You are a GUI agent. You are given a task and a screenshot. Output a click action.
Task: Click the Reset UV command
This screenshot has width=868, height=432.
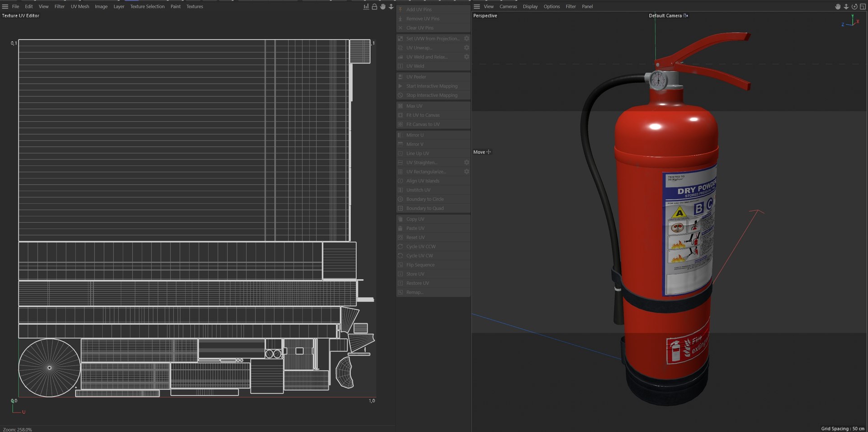coord(434,237)
